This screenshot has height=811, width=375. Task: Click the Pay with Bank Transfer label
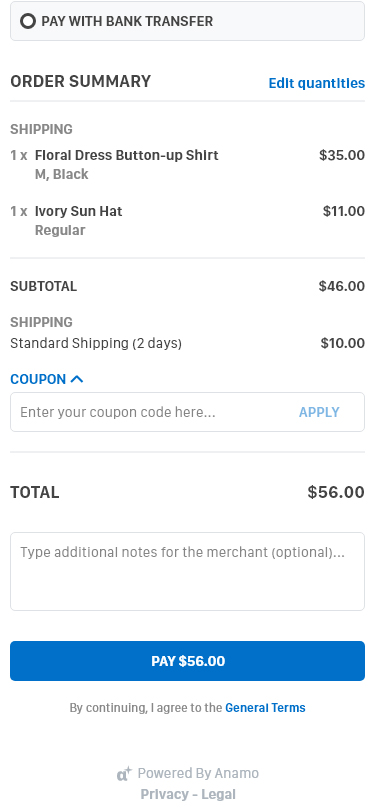[127, 21]
